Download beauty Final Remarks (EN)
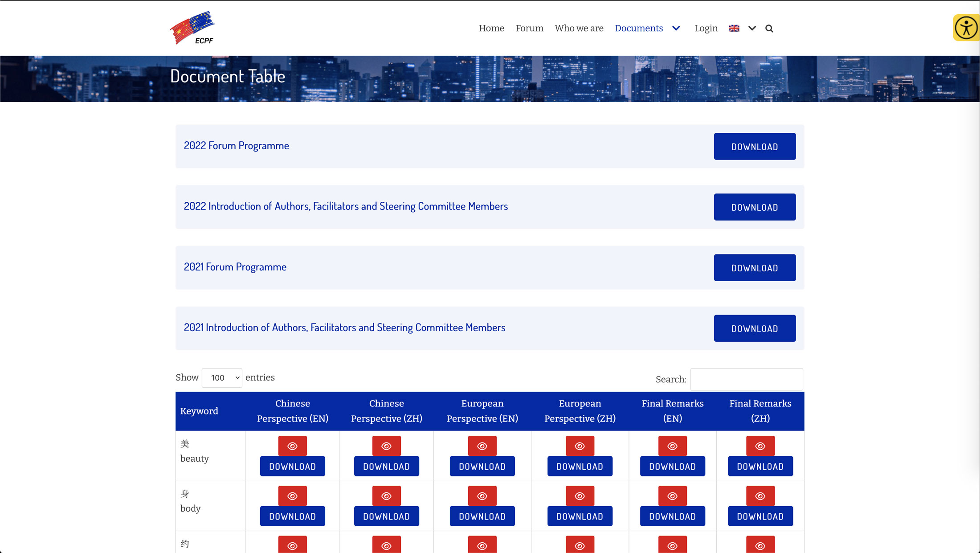 point(673,466)
